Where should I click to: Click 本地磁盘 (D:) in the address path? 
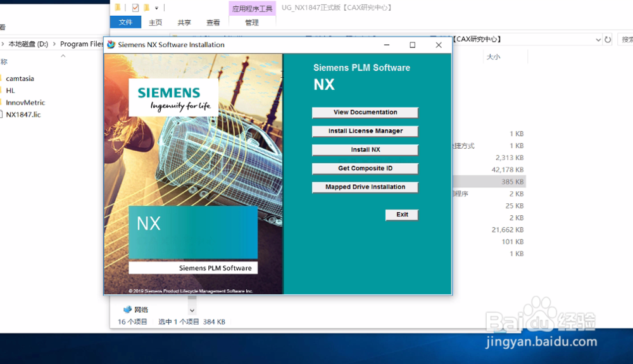click(x=28, y=44)
